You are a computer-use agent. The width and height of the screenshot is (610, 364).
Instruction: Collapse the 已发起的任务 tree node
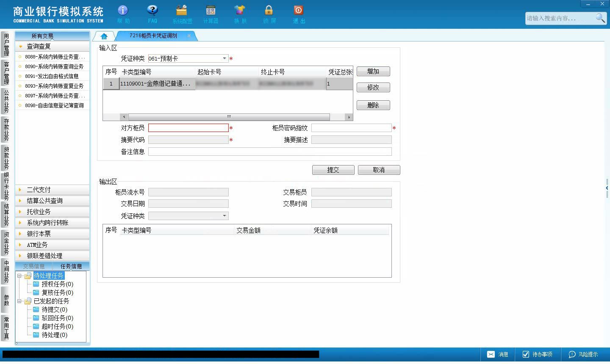pos(19,301)
